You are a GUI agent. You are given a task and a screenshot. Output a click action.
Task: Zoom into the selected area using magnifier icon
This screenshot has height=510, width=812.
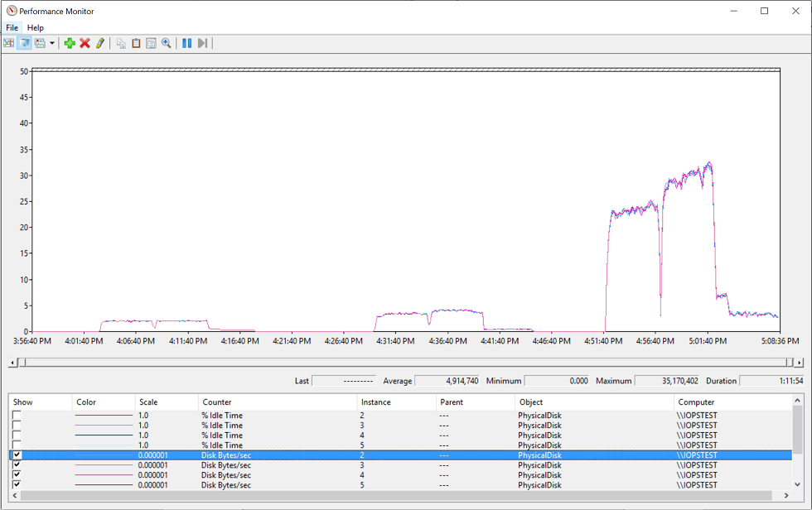[x=167, y=42]
